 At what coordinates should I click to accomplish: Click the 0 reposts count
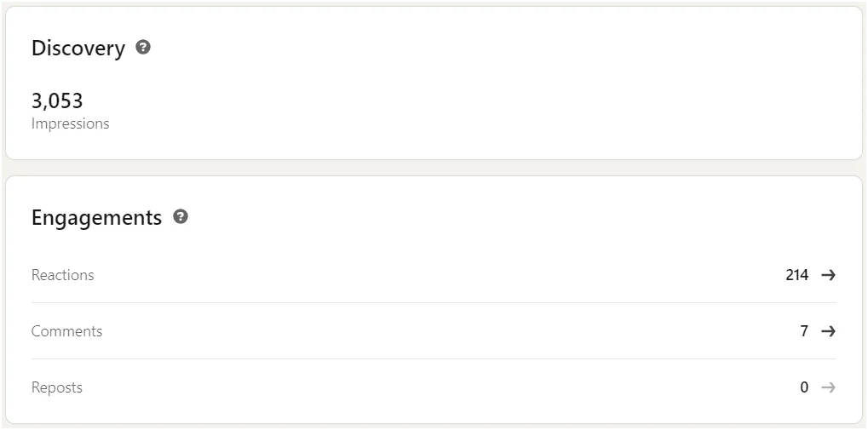[x=804, y=387]
